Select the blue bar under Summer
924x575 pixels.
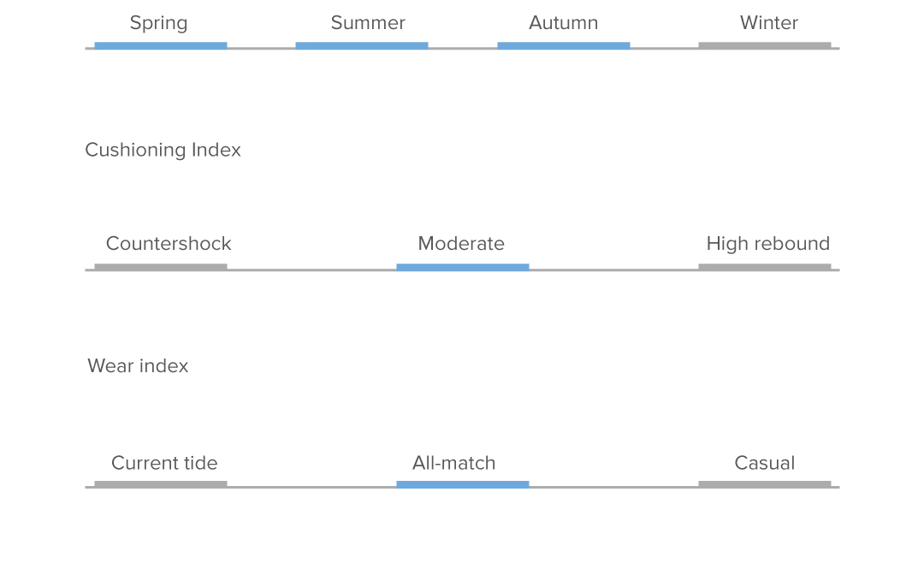(x=362, y=45)
